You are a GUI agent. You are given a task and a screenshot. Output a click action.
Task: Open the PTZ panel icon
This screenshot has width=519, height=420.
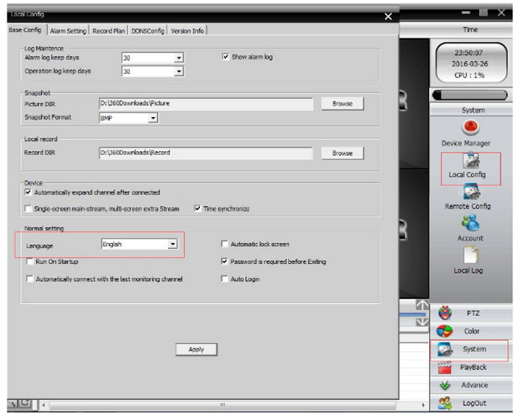[445, 313]
